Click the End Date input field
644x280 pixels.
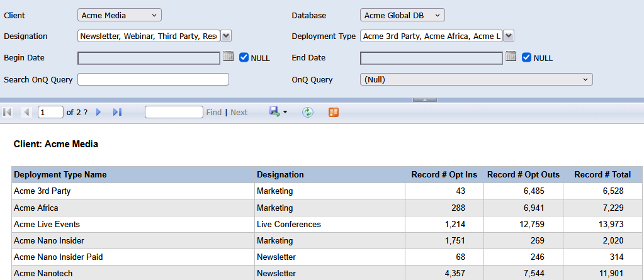(x=431, y=58)
